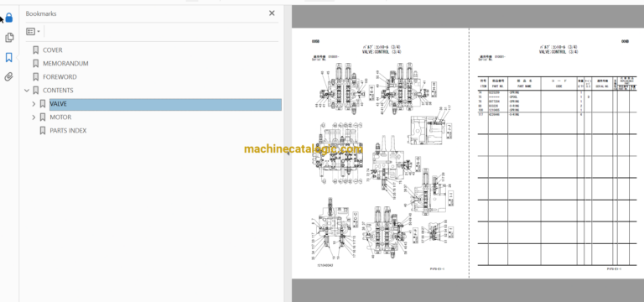Select the CONTENTS bookmark
The image size is (644, 302).
click(x=58, y=91)
